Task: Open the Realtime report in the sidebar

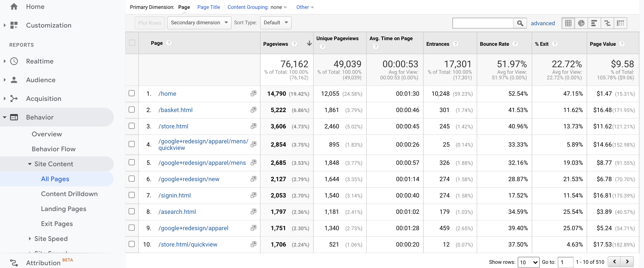Action: [x=40, y=61]
